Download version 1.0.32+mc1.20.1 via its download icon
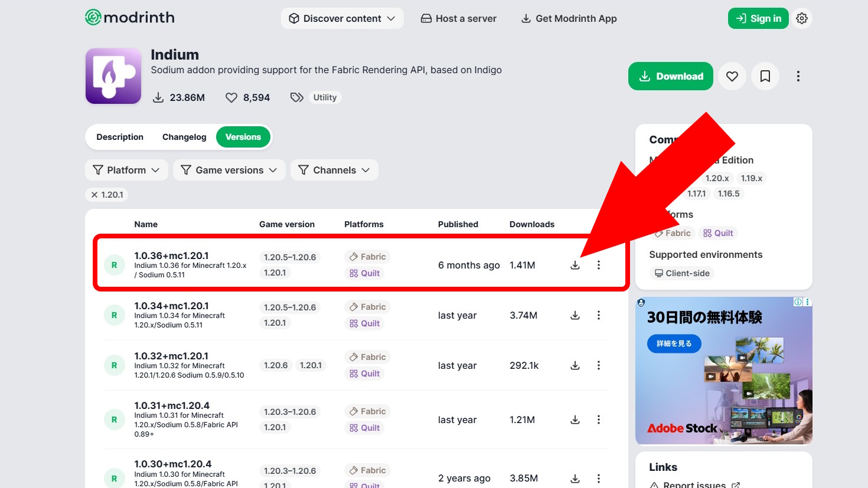The width and height of the screenshot is (868, 488). click(x=575, y=365)
